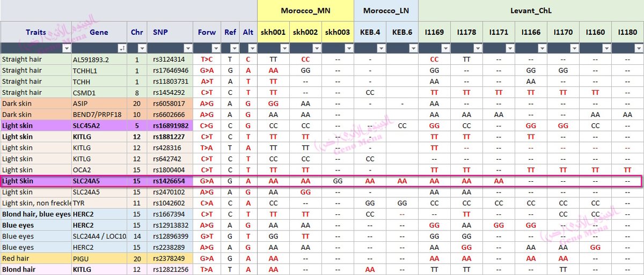Click the skh001 sample header
Image resolution: width=644 pixels, height=275 pixels.
click(x=273, y=32)
